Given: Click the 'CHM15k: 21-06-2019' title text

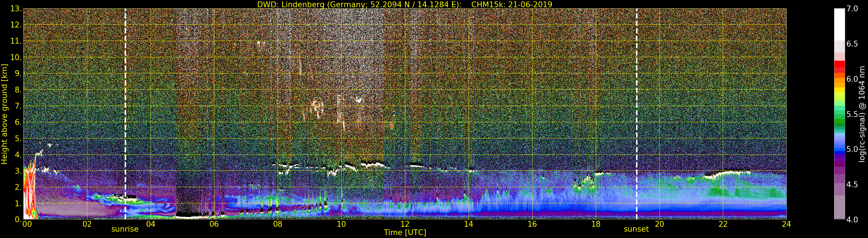Looking at the screenshot, I should 512,4.
